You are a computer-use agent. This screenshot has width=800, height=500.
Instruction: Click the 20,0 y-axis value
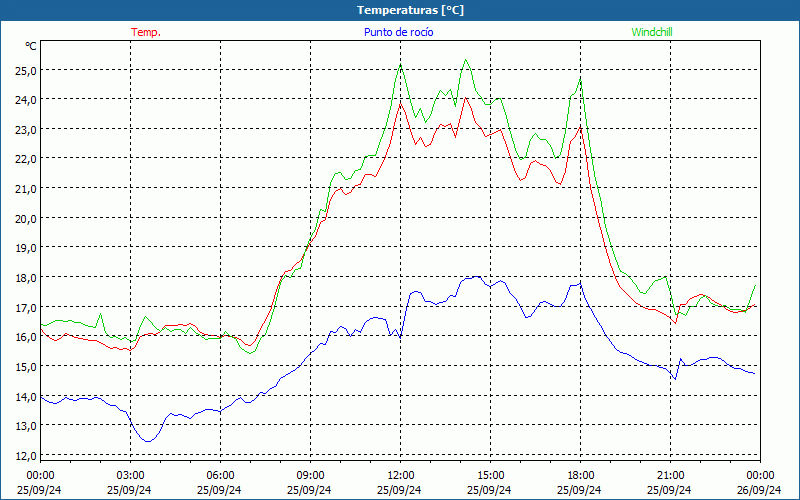click(26, 218)
